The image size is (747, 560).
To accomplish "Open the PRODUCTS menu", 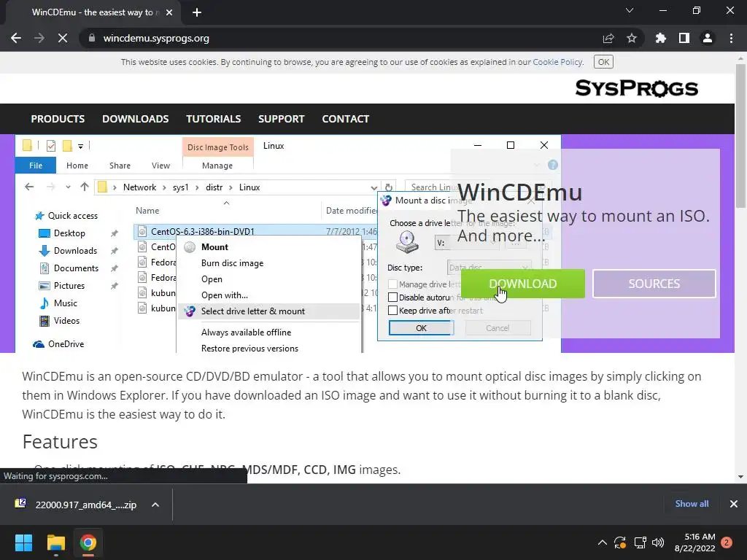I will [x=58, y=119].
